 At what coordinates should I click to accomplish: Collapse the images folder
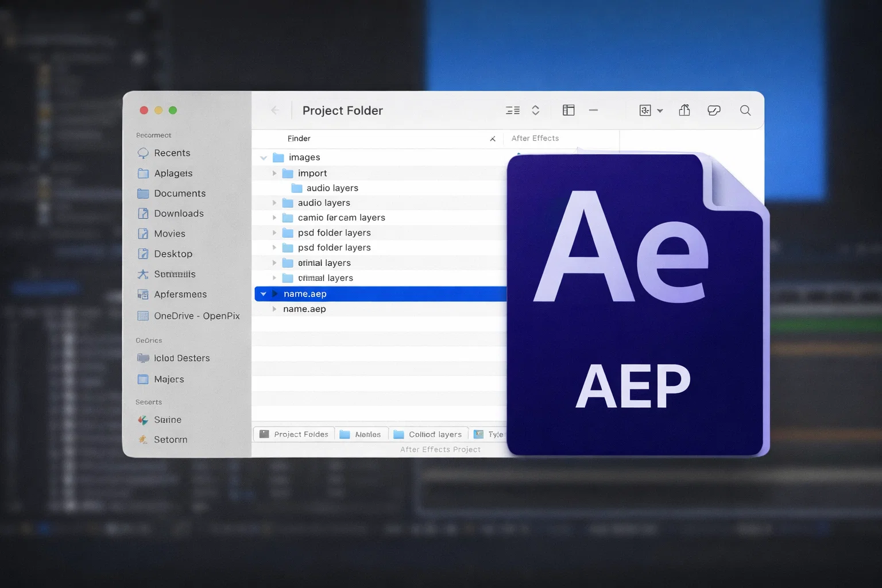coord(264,157)
